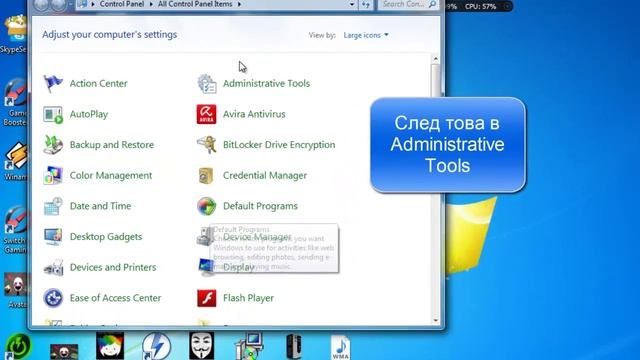Click the CPU 57% gadget readout

(480, 7)
